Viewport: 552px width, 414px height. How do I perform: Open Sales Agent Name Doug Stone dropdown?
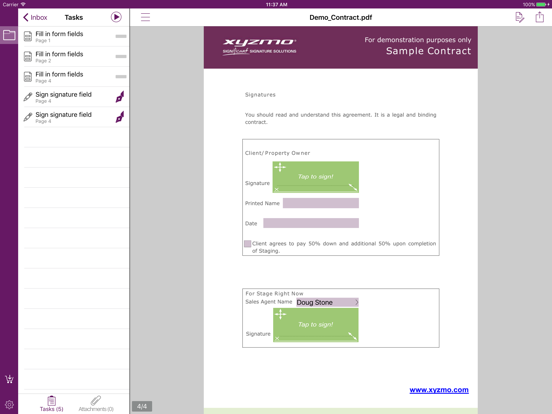[x=327, y=302]
